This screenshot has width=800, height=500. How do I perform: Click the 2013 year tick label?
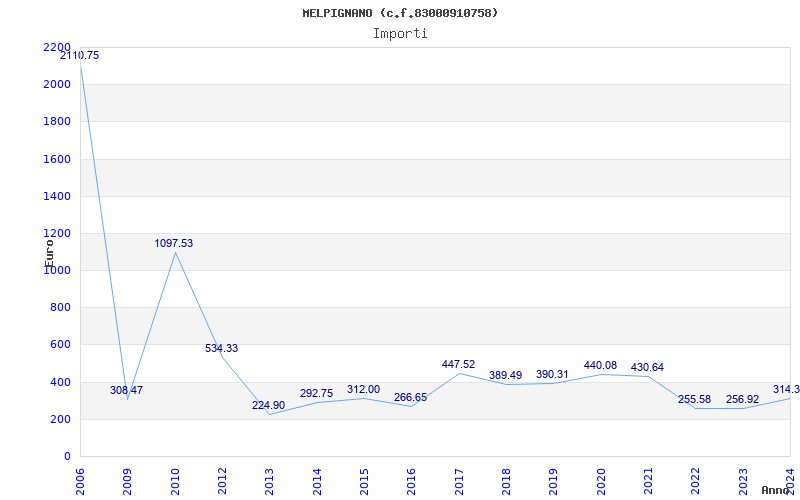coord(269,479)
